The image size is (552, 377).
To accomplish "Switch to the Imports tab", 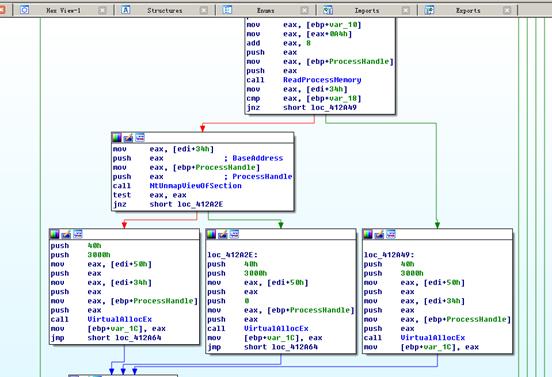I will pos(367,11).
